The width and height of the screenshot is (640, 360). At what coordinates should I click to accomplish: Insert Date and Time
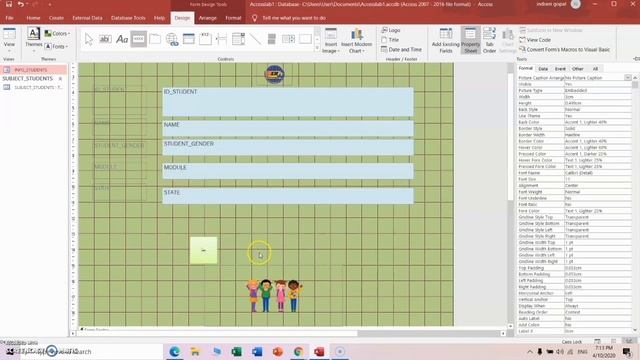pos(401,49)
